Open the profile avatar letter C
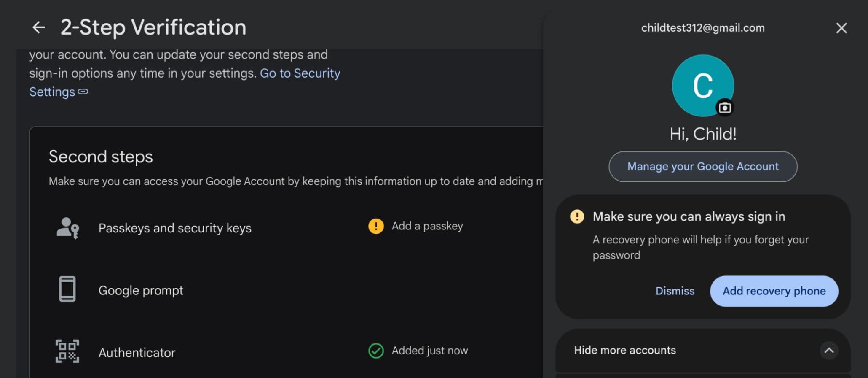 point(703,86)
